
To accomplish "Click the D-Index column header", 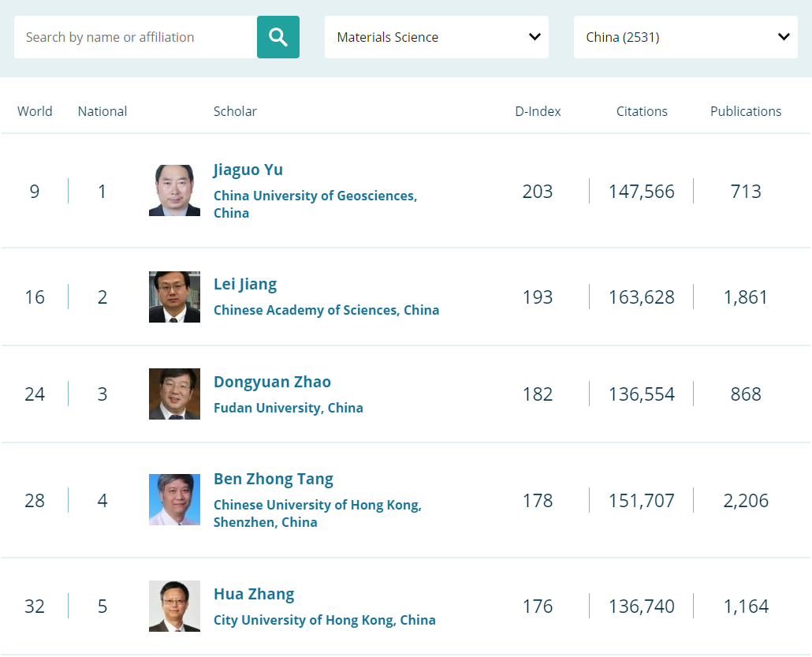I will (x=538, y=111).
